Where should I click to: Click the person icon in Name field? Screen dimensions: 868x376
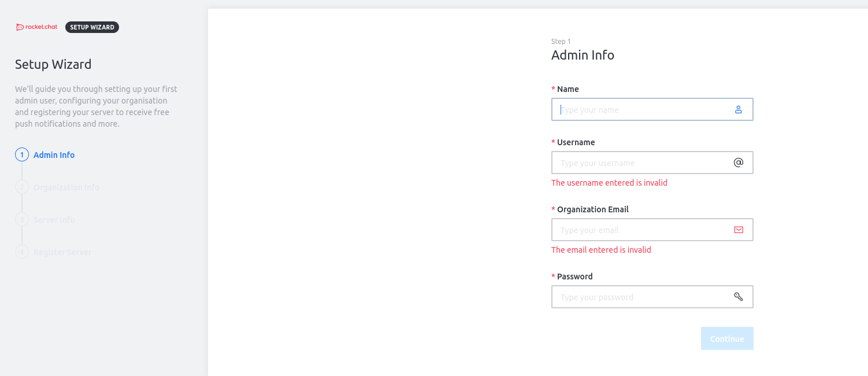click(x=738, y=110)
